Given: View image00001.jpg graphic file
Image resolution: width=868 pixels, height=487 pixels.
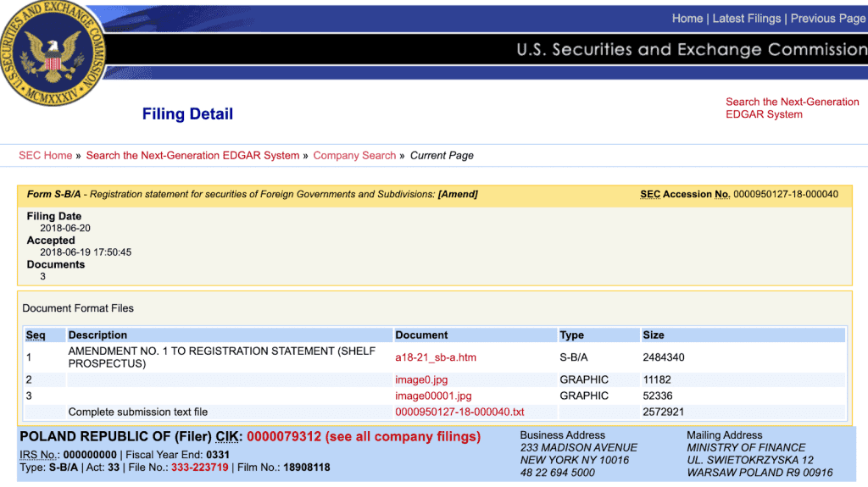Looking at the screenshot, I should (433, 396).
